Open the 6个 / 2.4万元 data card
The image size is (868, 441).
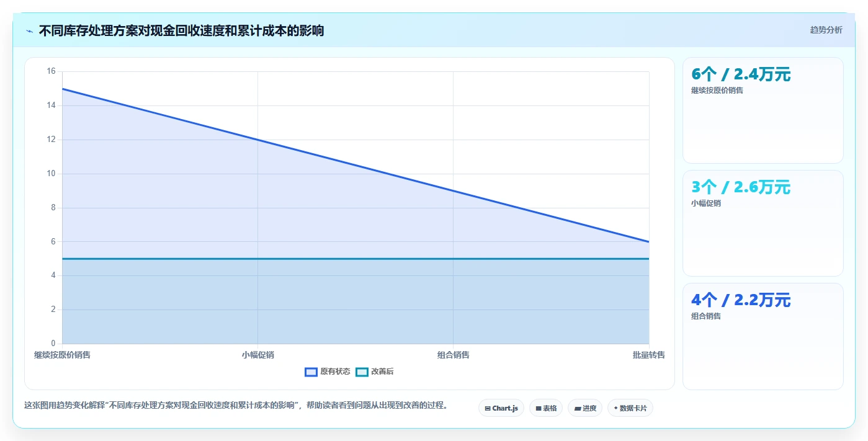click(x=763, y=110)
